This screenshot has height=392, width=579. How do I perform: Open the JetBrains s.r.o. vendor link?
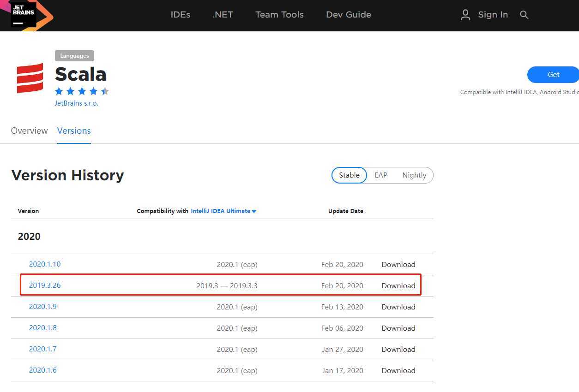click(x=77, y=103)
